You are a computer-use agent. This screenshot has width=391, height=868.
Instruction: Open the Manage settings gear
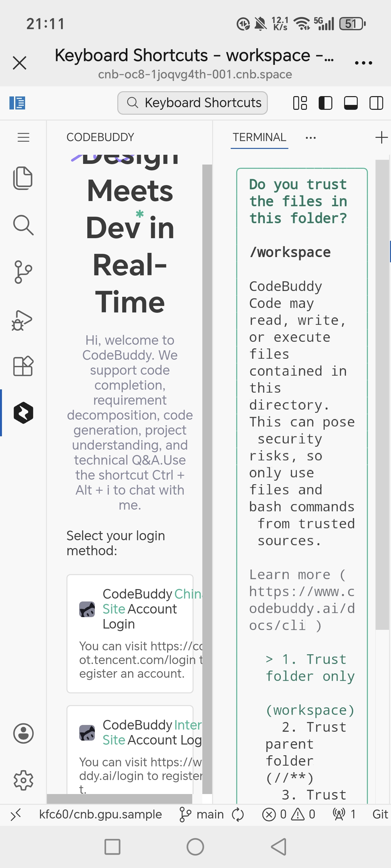23,780
